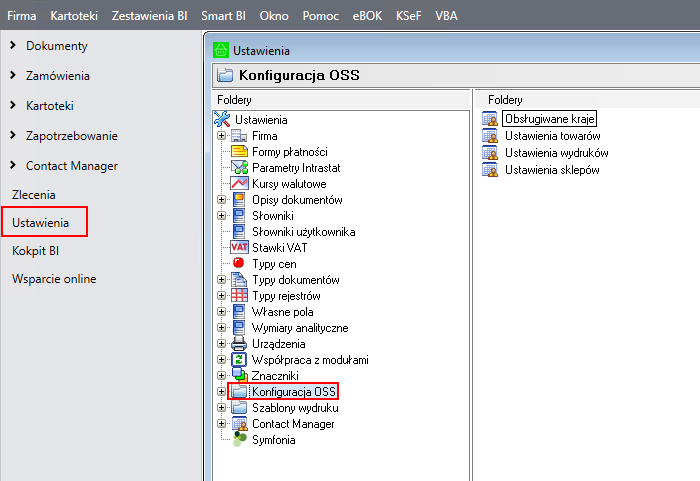Viewport: 700px width, 481px height.
Task: Select Własne pola tree item
Action: 282,312
